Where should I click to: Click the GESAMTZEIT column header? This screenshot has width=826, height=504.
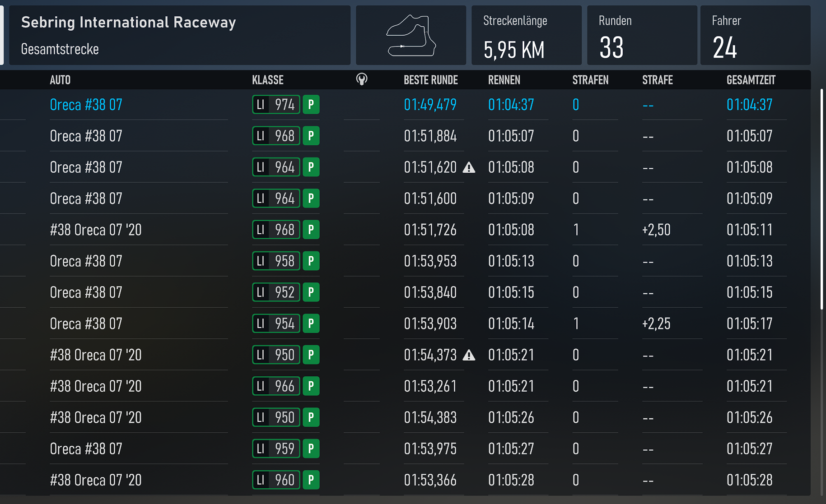tap(751, 80)
